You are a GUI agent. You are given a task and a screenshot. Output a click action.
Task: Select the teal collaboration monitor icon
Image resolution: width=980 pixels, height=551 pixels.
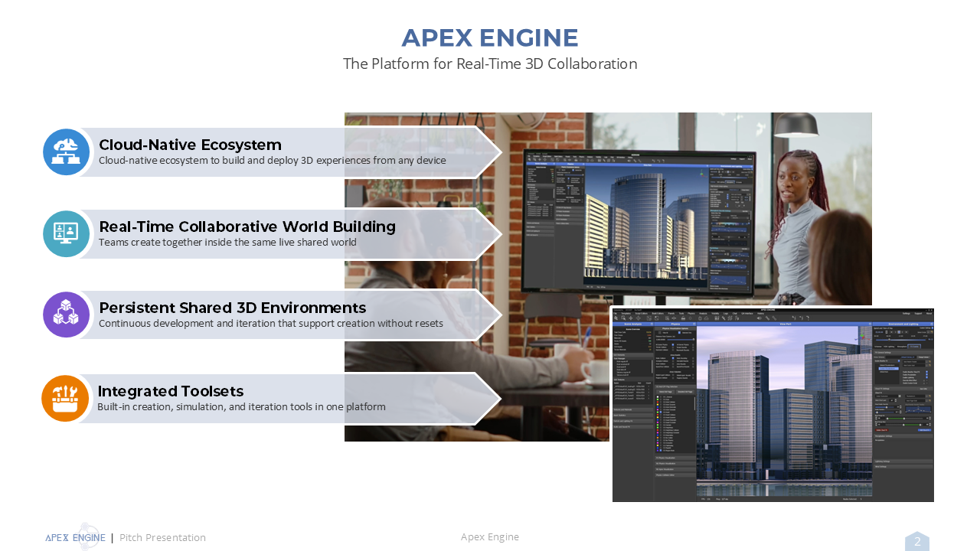pos(67,234)
